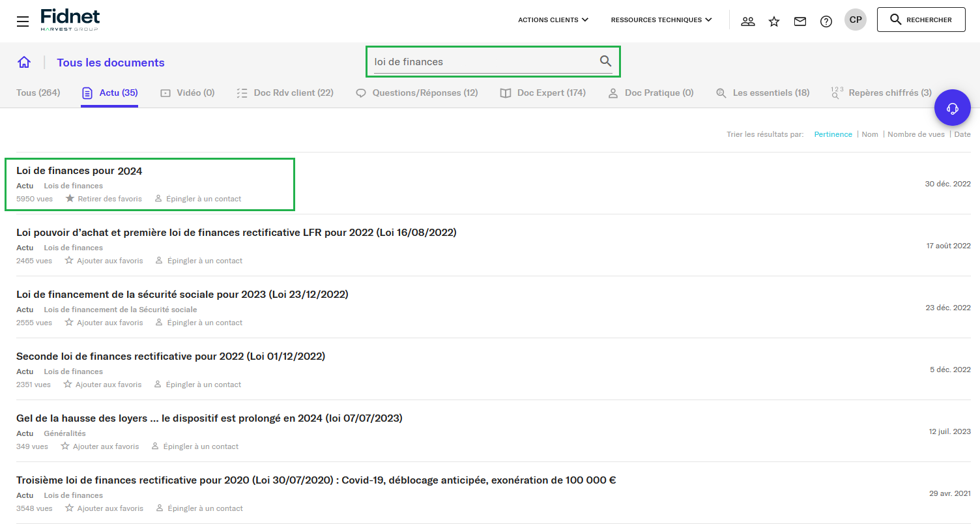This screenshot has width=980, height=524.
Task: Open the hamburger menu
Action: point(23,22)
